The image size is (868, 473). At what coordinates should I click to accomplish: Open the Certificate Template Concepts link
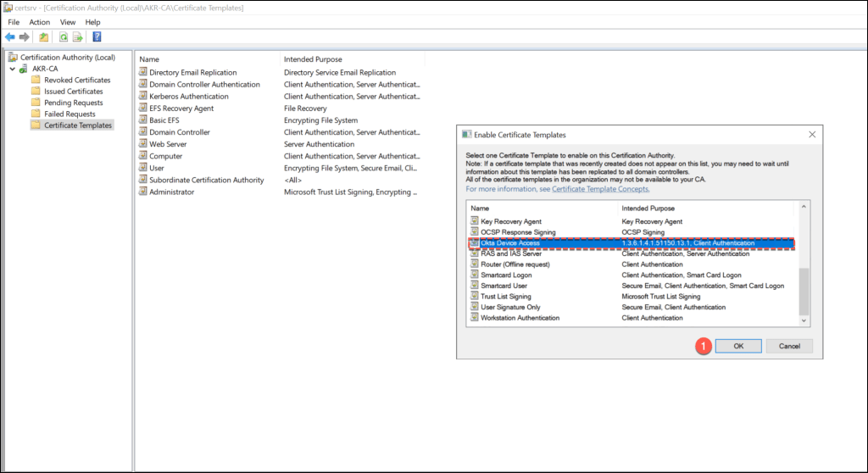pos(600,189)
